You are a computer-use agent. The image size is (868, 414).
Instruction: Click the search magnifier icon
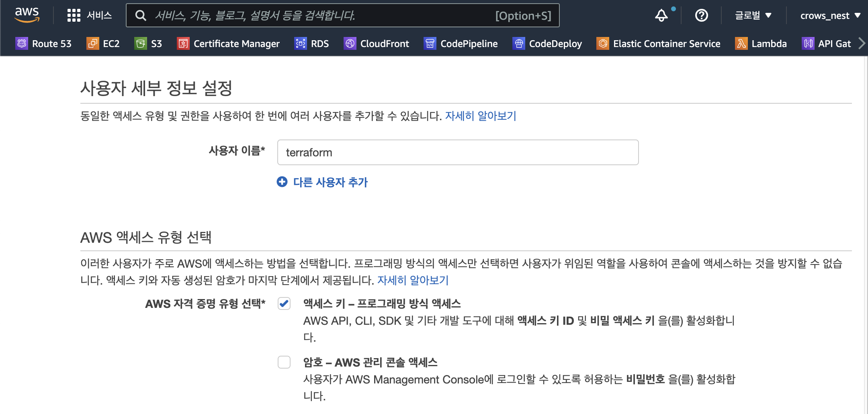coord(141,16)
